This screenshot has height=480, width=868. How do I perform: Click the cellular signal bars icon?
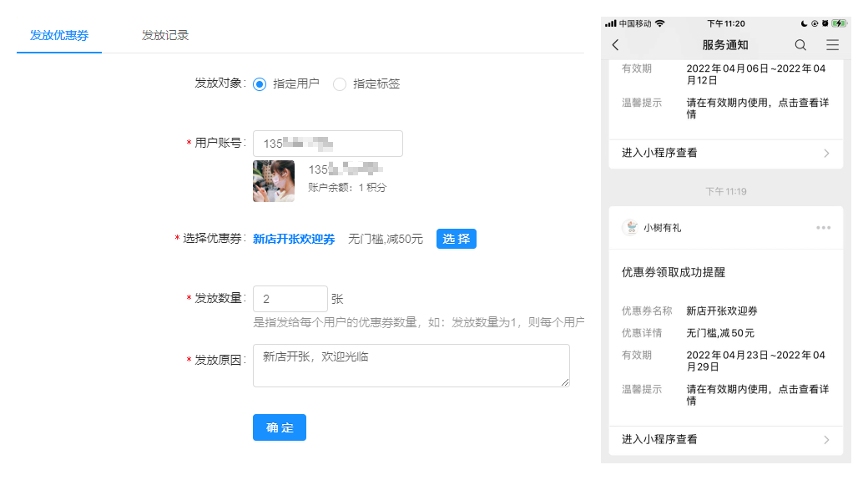[x=611, y=23]
